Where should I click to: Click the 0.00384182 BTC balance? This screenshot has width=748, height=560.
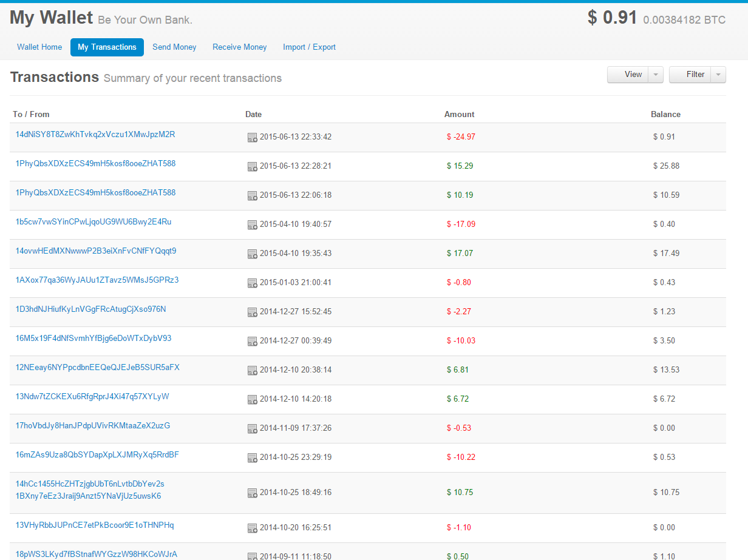click(x=684, y=20)
